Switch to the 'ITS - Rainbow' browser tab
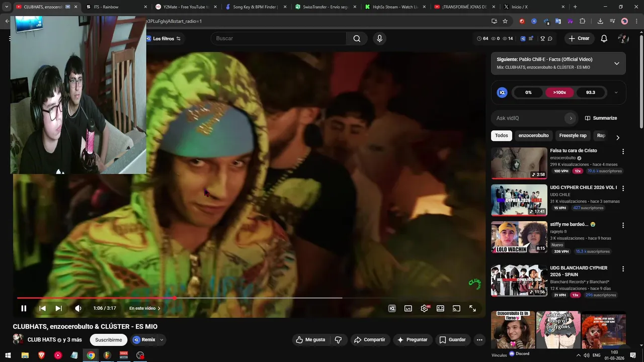The width and height of the screenshot is (644, 362). pos(116,7)
